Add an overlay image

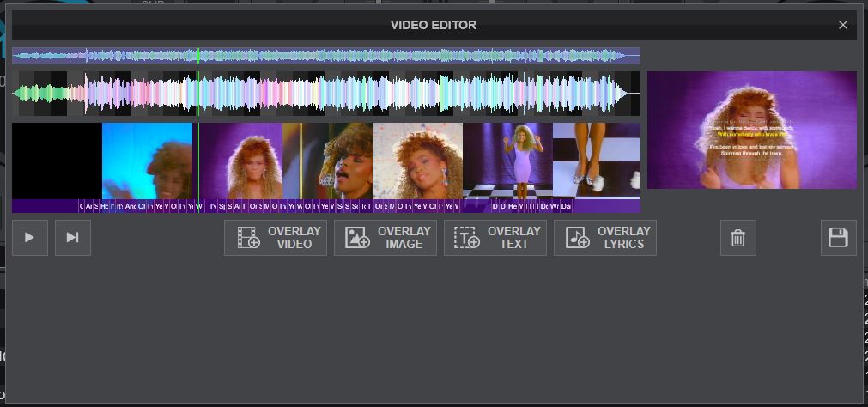pyautogui.click(x=385, y=238)
